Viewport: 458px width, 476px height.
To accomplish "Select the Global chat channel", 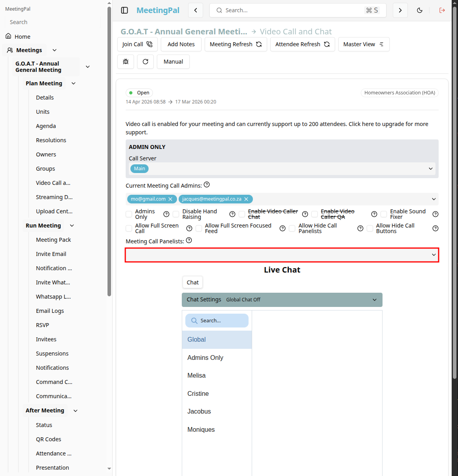I will 217,340.
